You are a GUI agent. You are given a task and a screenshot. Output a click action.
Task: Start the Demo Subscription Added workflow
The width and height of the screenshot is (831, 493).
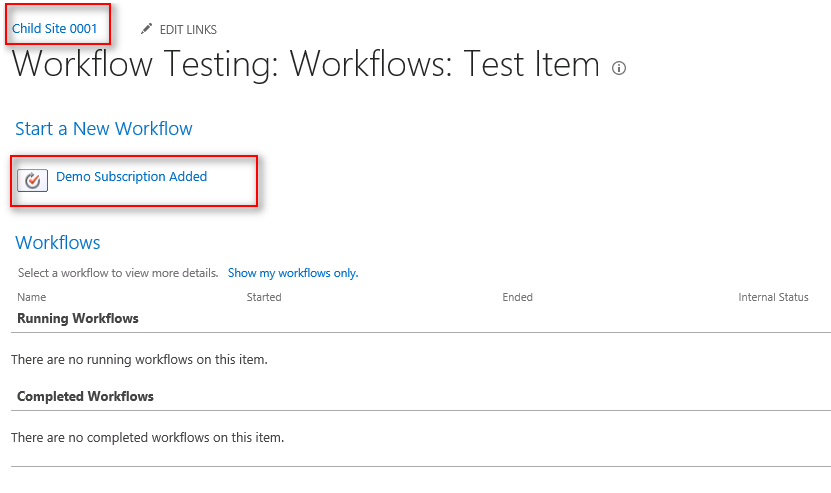pos(131,177)
